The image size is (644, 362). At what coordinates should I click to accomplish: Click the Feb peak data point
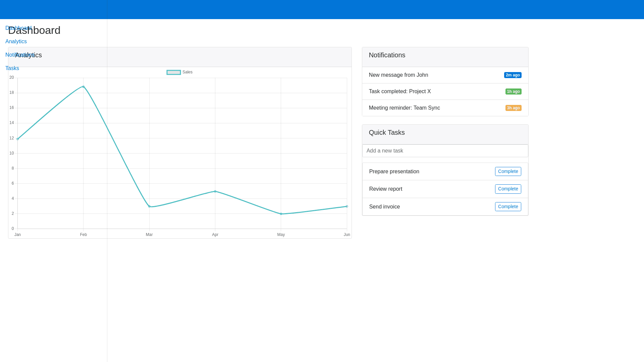[84, 87]
